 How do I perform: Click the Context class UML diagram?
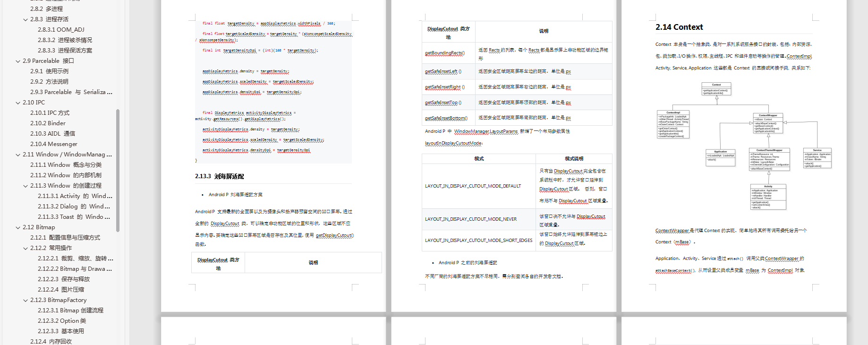(744, 146)
